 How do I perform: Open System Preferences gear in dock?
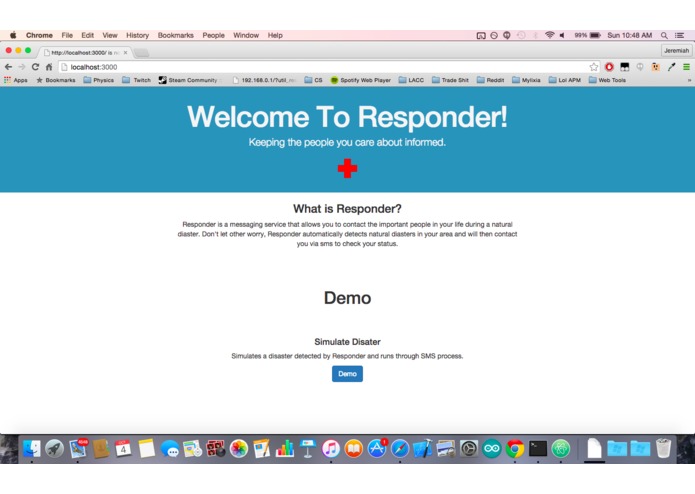pyautogui.click(x=469, y=449)
